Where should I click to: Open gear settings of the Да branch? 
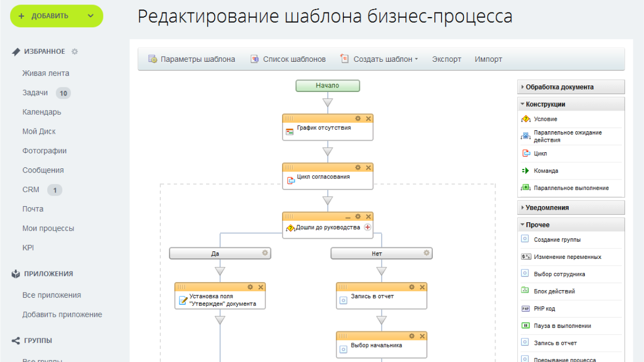point(265,253)
